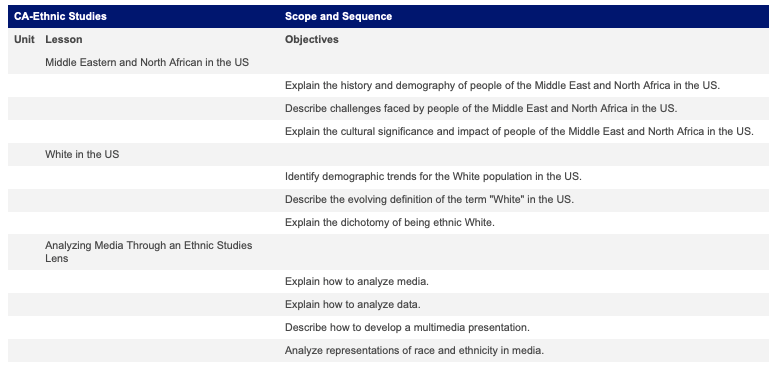Select the Scope and Sequence heading
This screenshot has width=774, height=365.
(338, 16)
